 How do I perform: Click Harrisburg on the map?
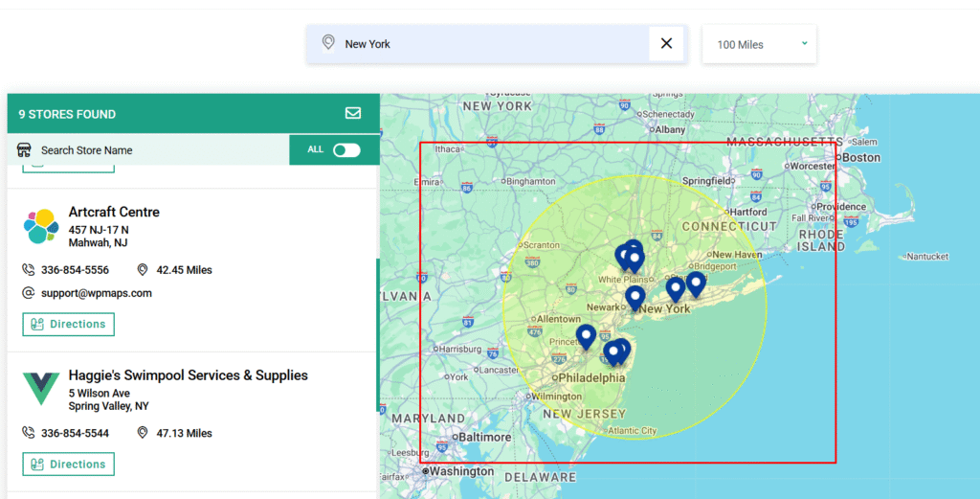[460, 349]
